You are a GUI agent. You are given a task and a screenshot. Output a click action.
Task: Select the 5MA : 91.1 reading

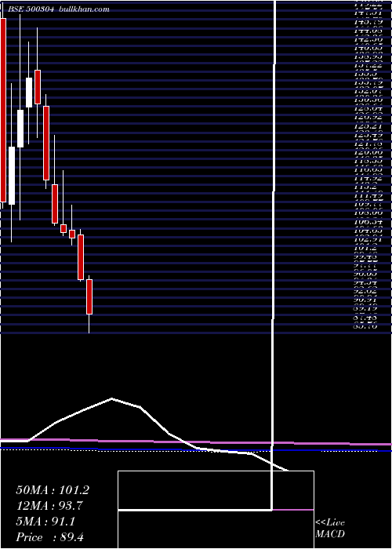pyautogui.click(x=45, y=522)
